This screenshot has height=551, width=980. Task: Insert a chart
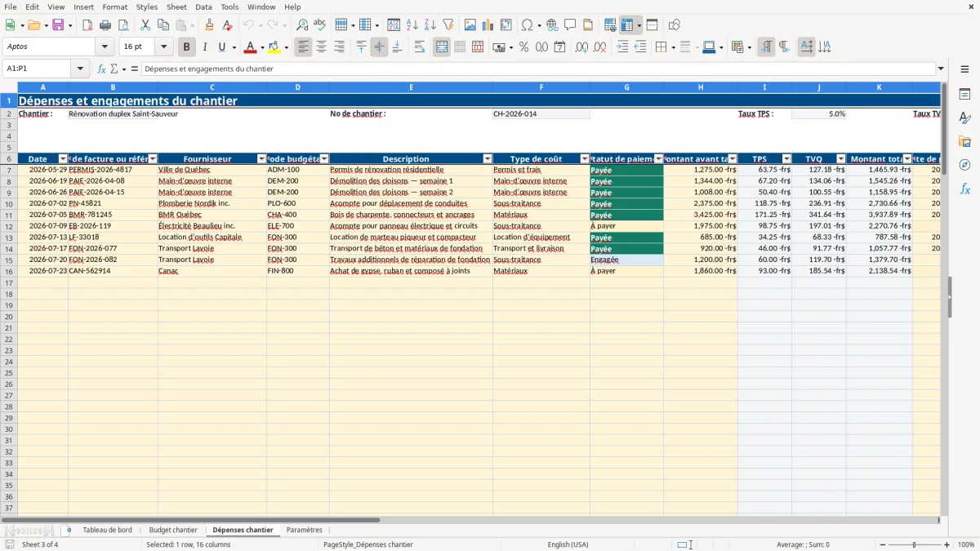488,25
